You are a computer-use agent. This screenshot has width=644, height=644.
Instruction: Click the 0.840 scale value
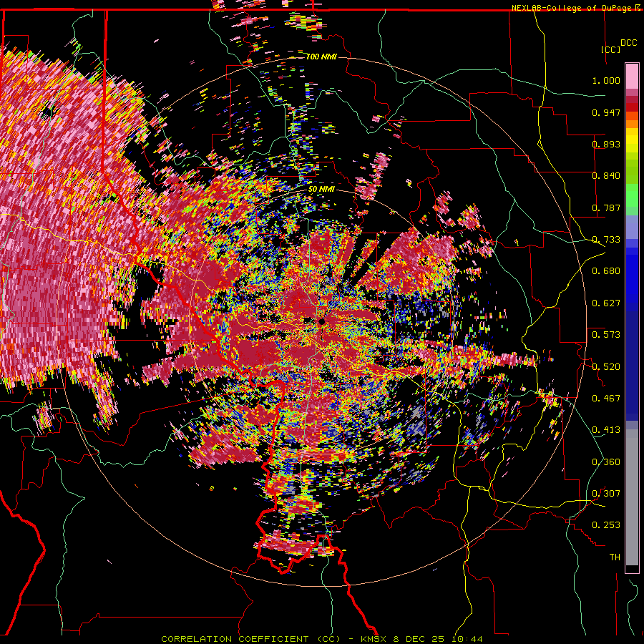pos(606,175)
